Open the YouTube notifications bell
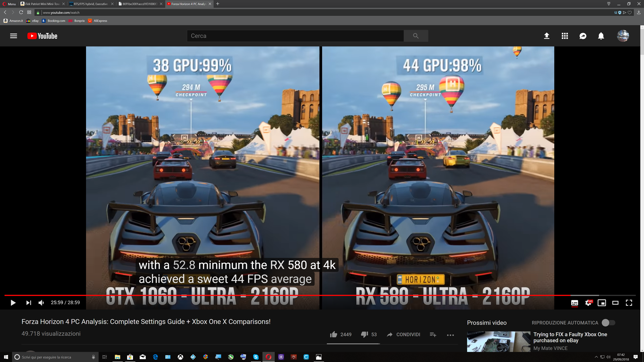Screen dimensions: 644x362 point(601,36)
